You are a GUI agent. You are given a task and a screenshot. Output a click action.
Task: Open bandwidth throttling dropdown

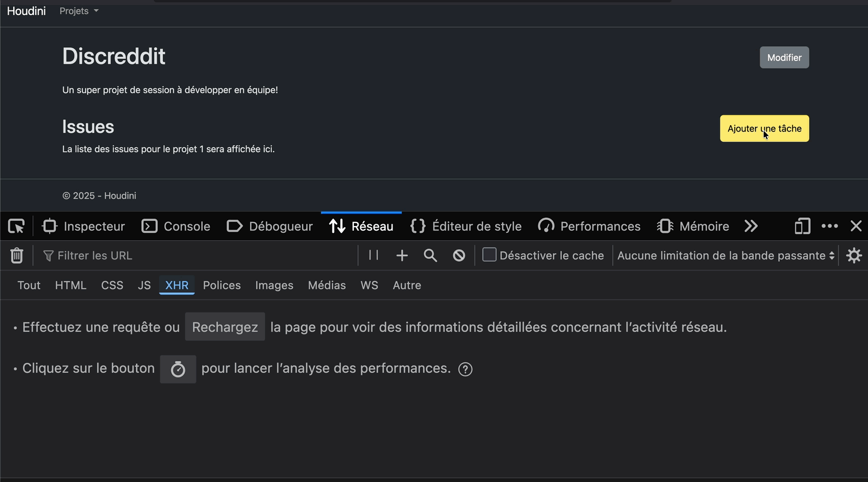coord(726,255)
